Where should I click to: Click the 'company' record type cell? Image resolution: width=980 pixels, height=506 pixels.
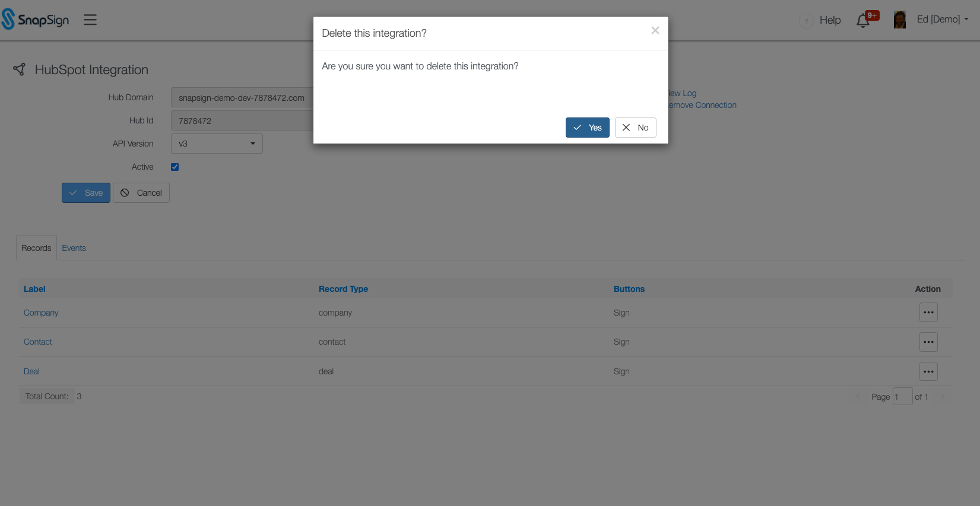(335, 313)
